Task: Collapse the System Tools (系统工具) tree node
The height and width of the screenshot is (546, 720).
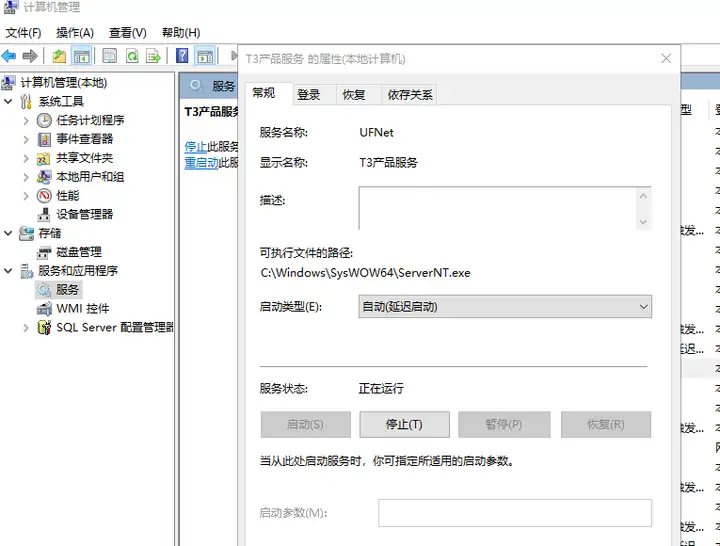Action: pyautogui.click(x=8, y=101)
